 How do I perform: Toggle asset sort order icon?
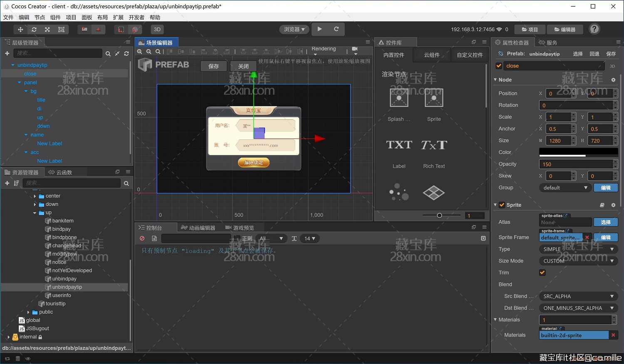(16, 183)
